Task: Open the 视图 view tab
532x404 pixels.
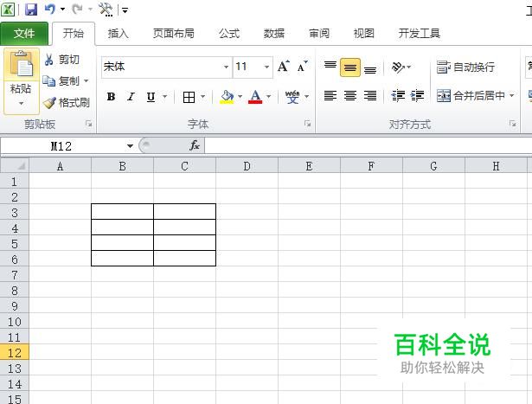Action: (x=363, y=34)
